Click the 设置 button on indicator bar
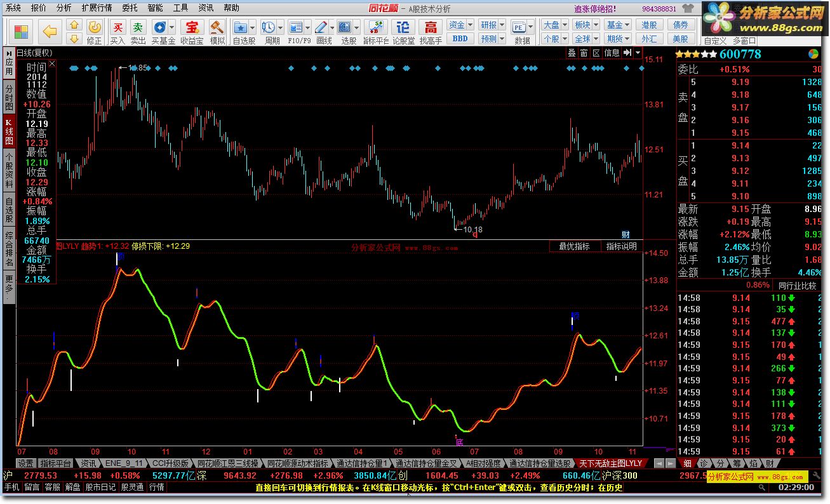The image size is (830, 504). pos(25,463)
